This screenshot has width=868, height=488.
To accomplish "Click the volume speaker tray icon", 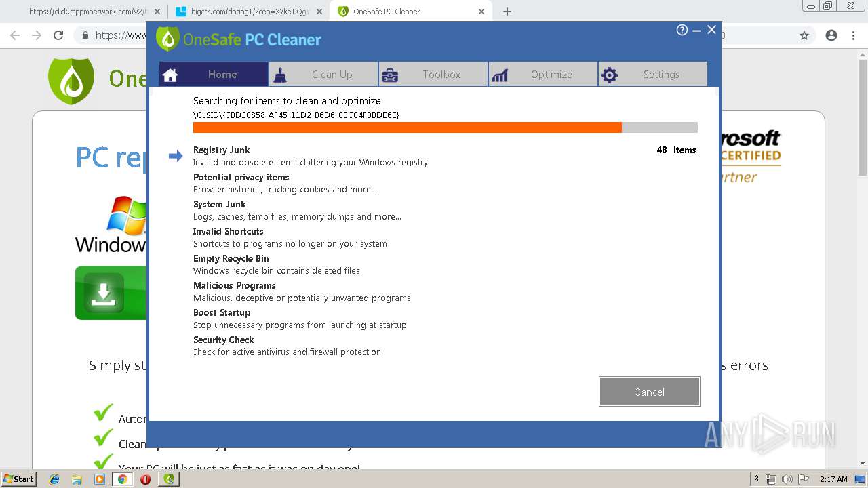I will pos(786,479).
